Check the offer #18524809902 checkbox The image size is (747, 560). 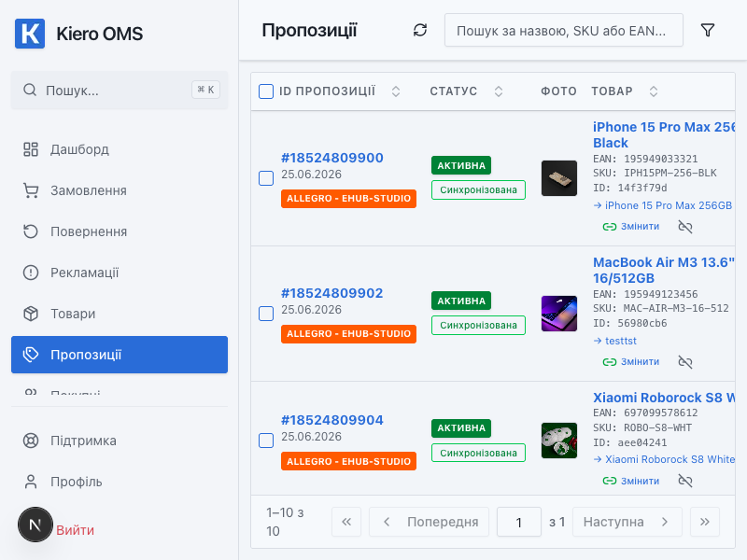[266, 314]
